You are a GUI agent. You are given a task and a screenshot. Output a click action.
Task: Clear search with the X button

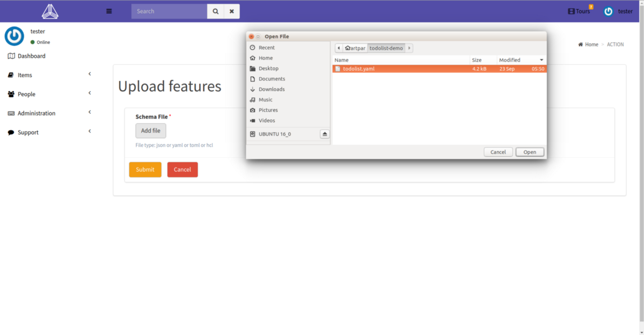pyautogui.click(x=231, y=11)
